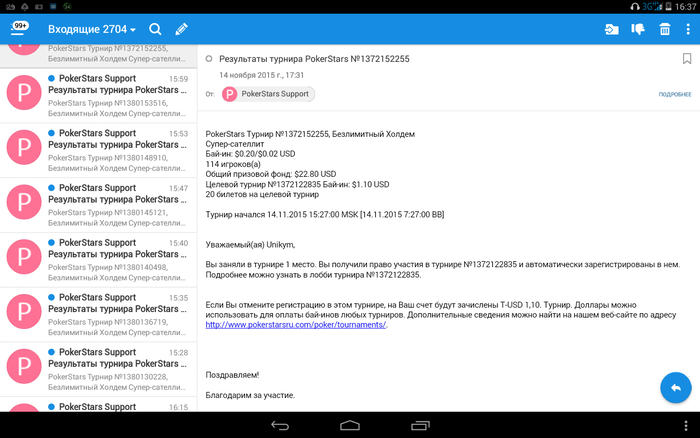
Task: Tap the headphones status bar icon
Action: (635, 7)
